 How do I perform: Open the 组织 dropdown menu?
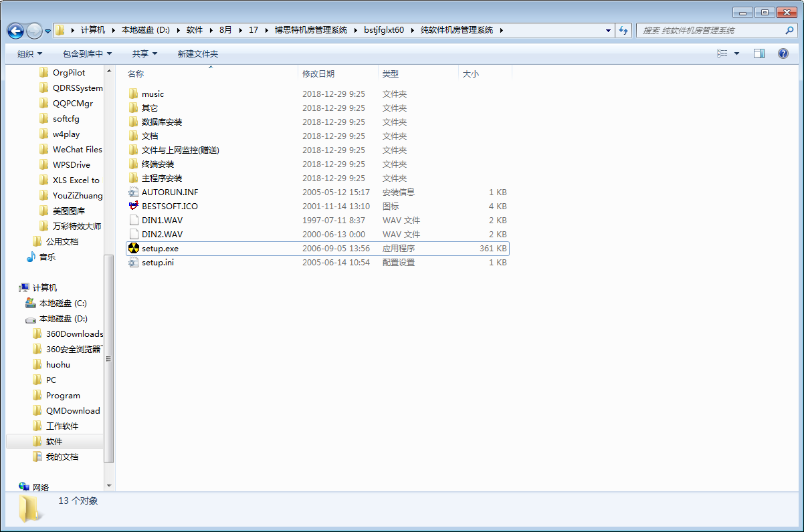30,53
